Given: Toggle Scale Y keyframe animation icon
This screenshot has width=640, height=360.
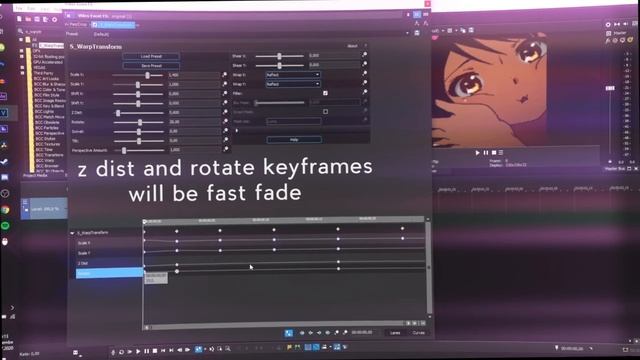Looking at the screenshot, I should (x=224, y=84).
